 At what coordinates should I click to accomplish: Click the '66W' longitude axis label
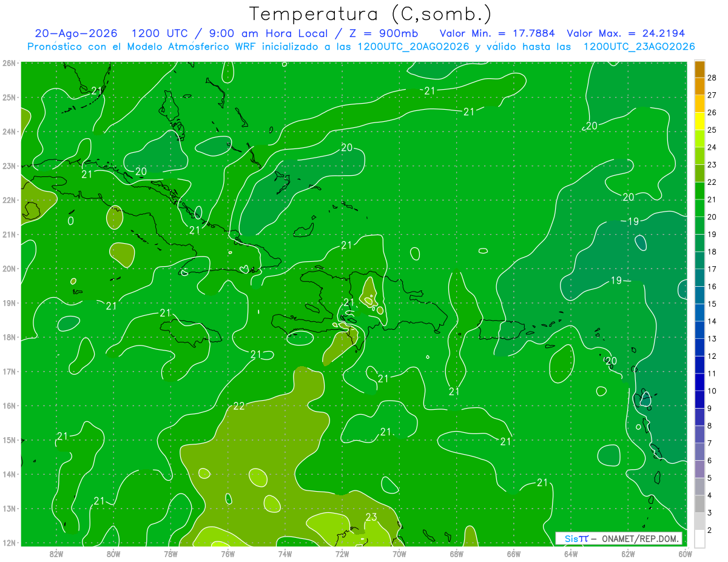[x=513, y=554]
